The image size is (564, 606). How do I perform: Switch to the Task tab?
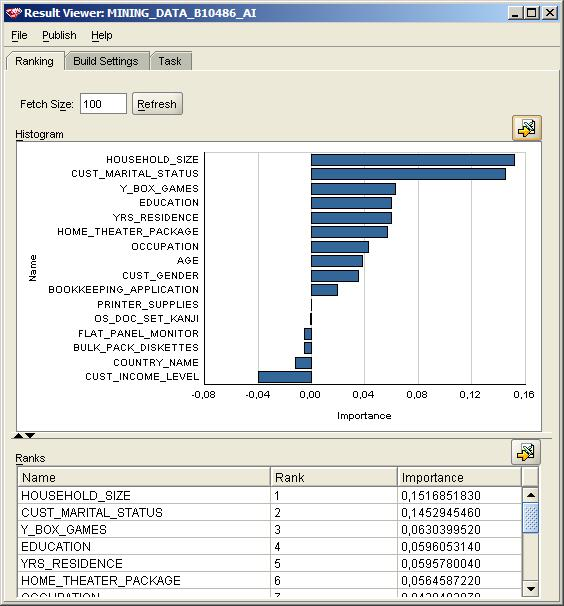point(170,61)
